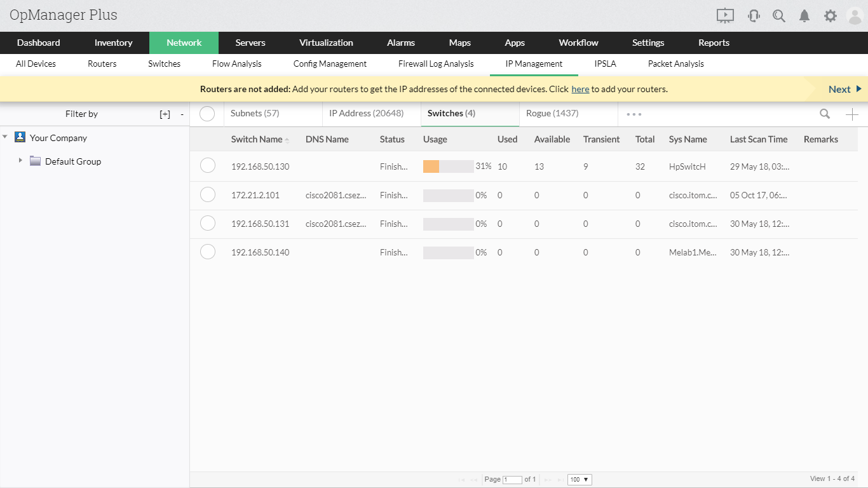Select the checkbox for switch 172.21.2.101
868x488 pixels.
coord(208,194)
